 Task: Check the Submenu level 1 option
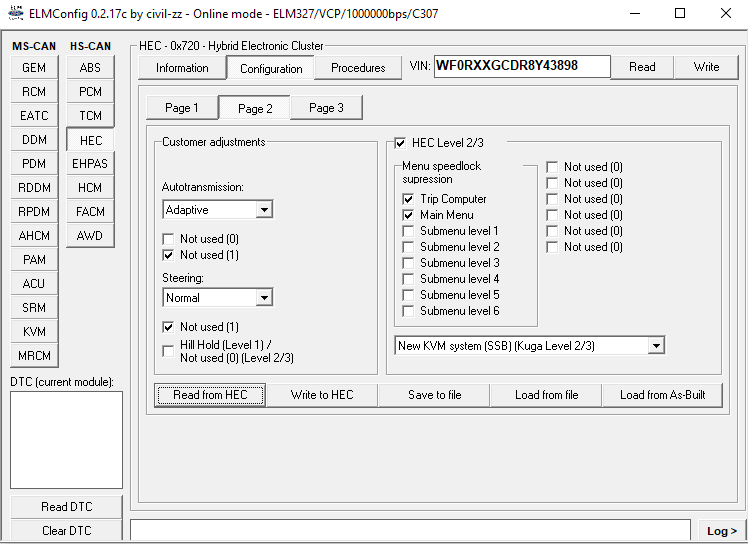click(x=408, y=231)
